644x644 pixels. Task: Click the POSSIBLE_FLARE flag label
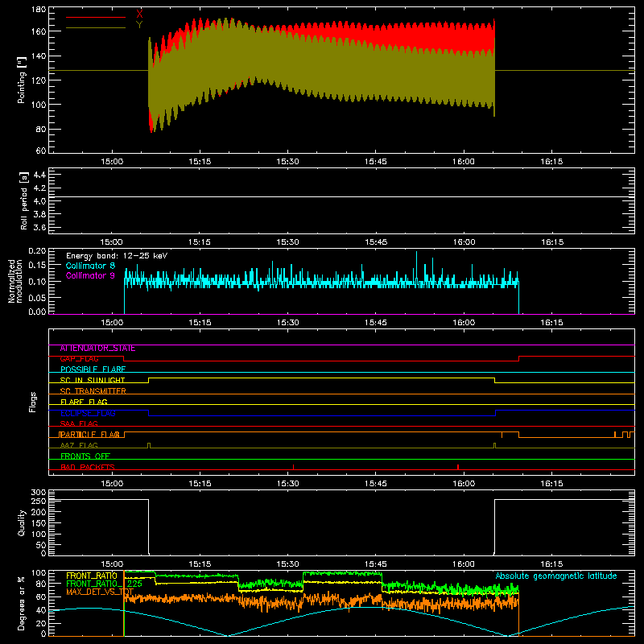(x=93, y=369)
